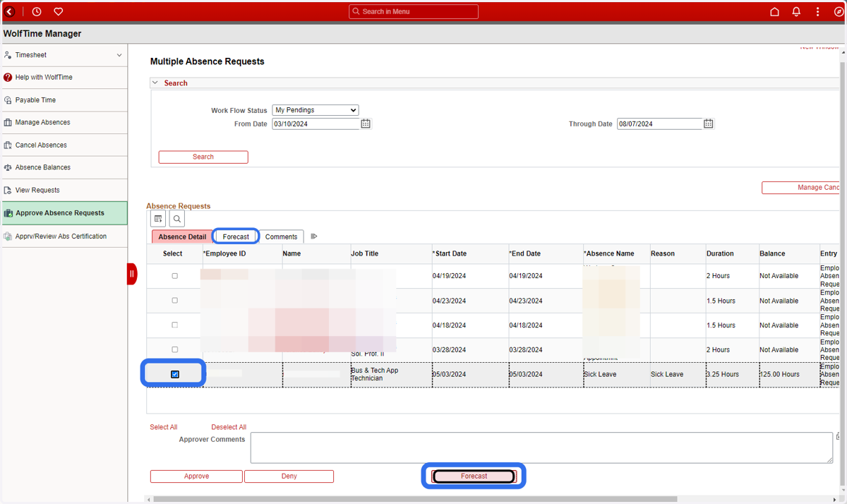Open Cancel Absences in sidebar
847x504 pixels.
(x=64, y=145)
